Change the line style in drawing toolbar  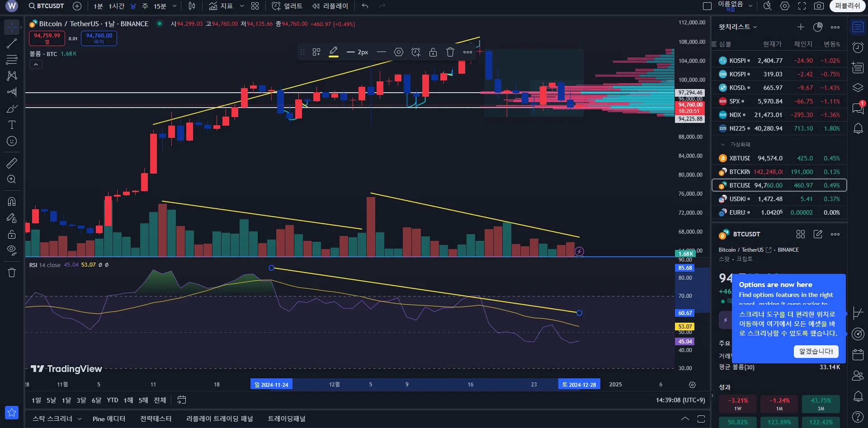tap(382, 52)
